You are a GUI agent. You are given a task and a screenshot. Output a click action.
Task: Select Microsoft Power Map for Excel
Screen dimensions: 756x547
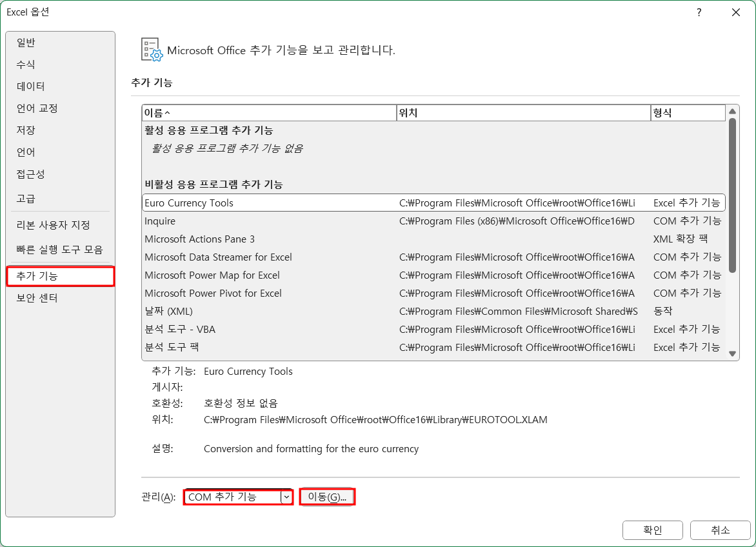tap(433, 275)
